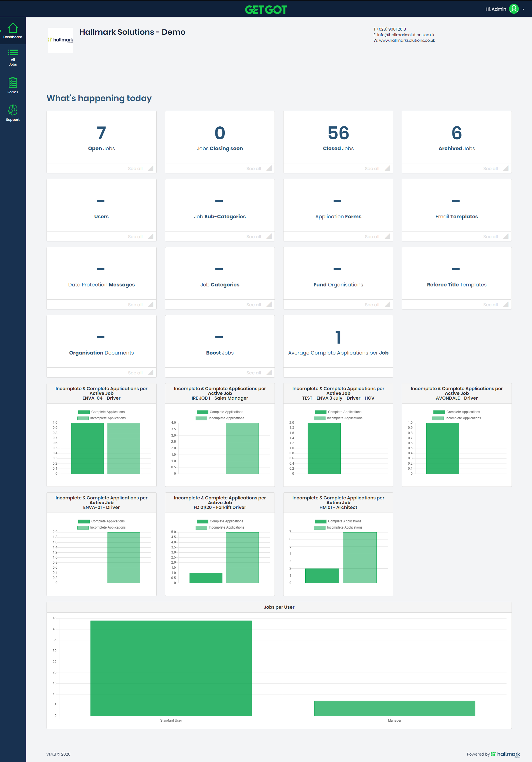
Task: Toggle Incomplete Applications legend in IRE JOB 1 chart
Action: point(220,418)
